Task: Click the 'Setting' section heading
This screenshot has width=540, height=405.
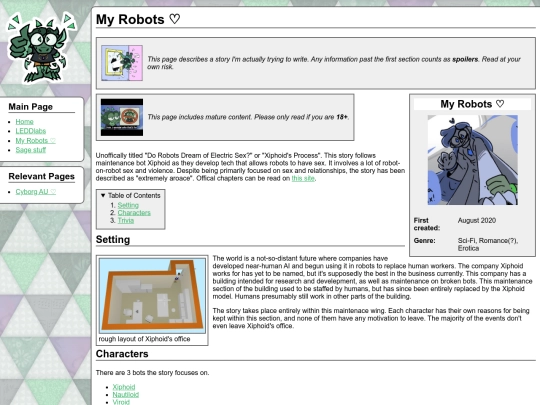Action: (x=113, y=240)
